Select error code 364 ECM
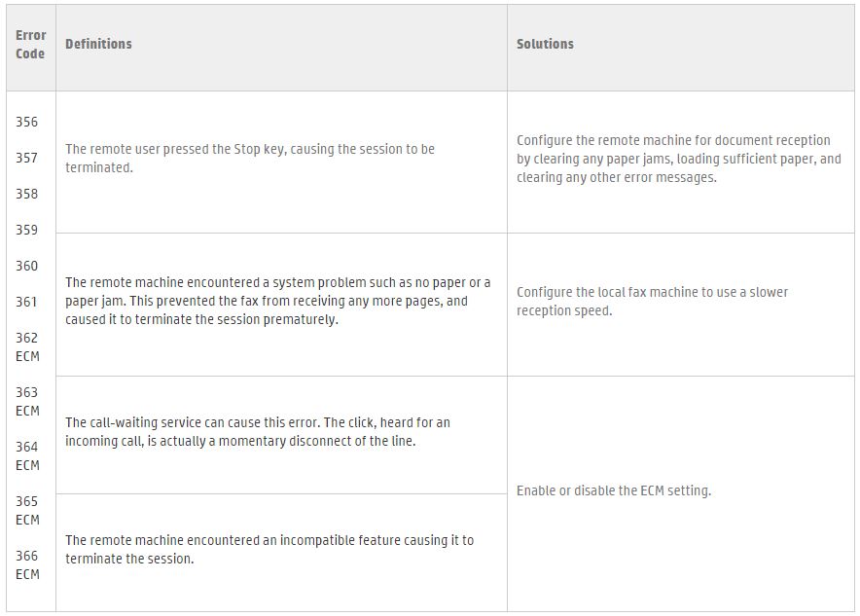 point(27,455)
